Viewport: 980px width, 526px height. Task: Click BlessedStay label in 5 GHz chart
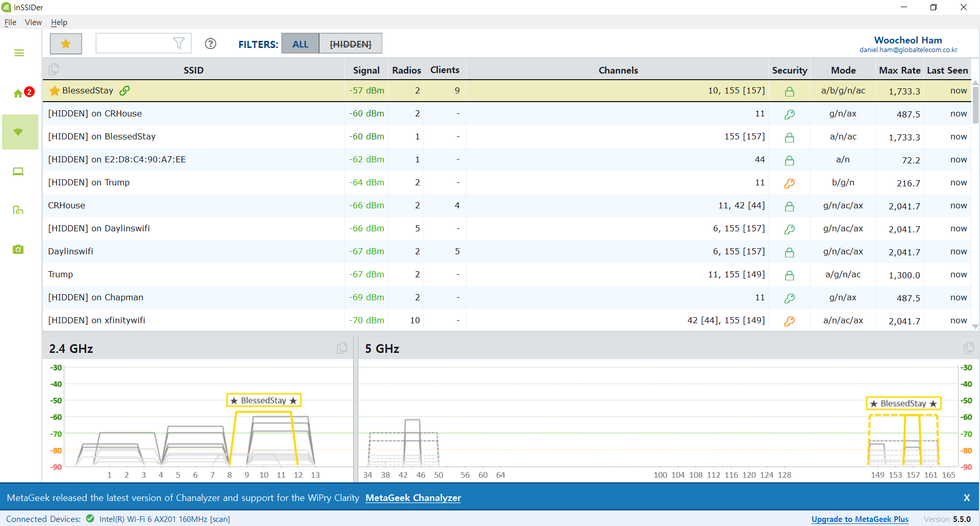click(903, 403)
